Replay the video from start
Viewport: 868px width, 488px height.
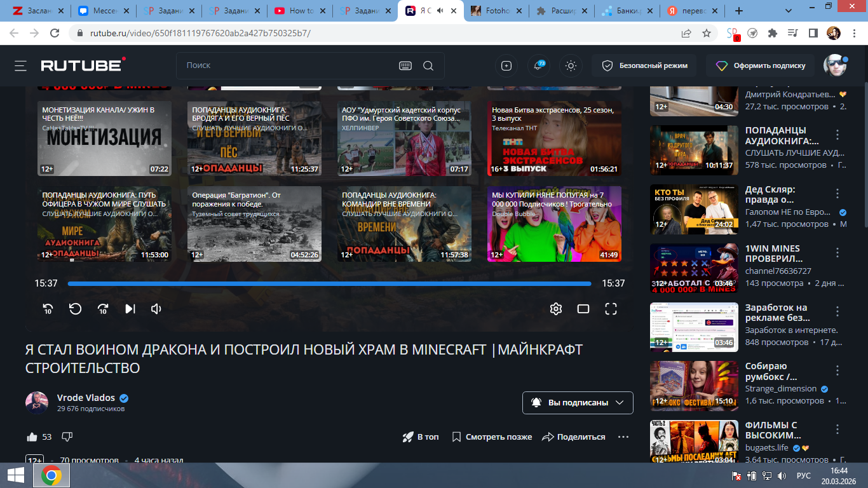pyautogui.click(x=75, y=309)
